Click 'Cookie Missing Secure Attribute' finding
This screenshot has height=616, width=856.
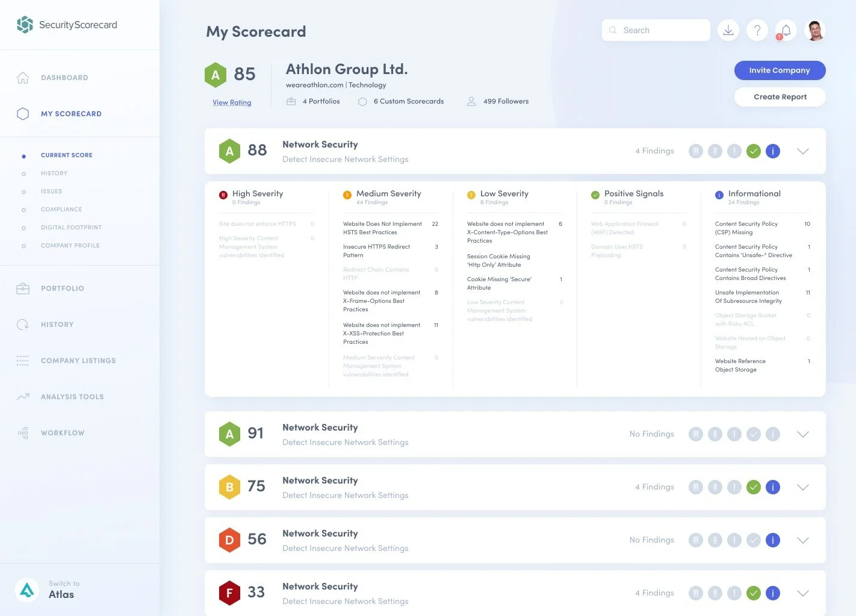[499, 284]
